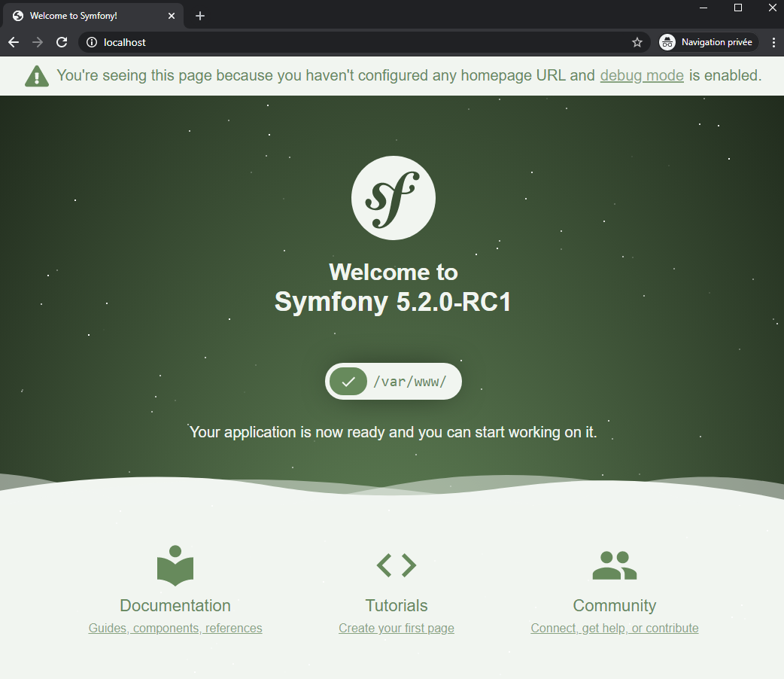This screenshot has width=784, height=679.
Task: Minimize the browser window
Action: click(703, 8)
